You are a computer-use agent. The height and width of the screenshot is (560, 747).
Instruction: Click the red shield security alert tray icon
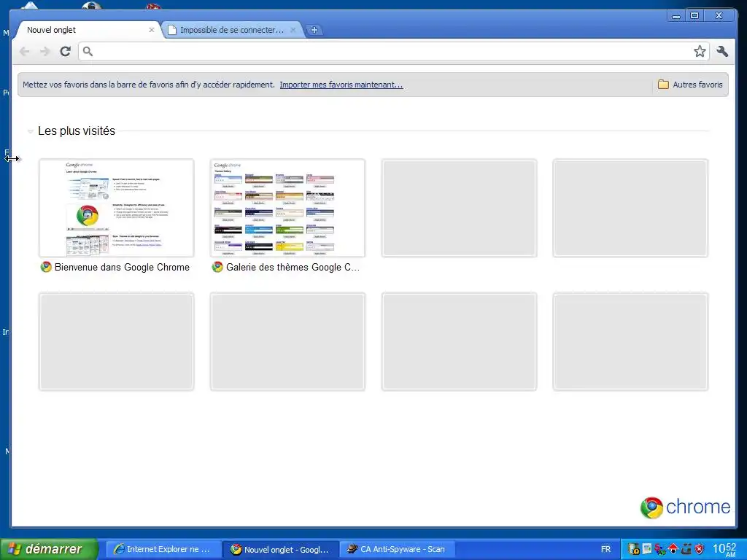pyautogui.click(x=699, y=549)
